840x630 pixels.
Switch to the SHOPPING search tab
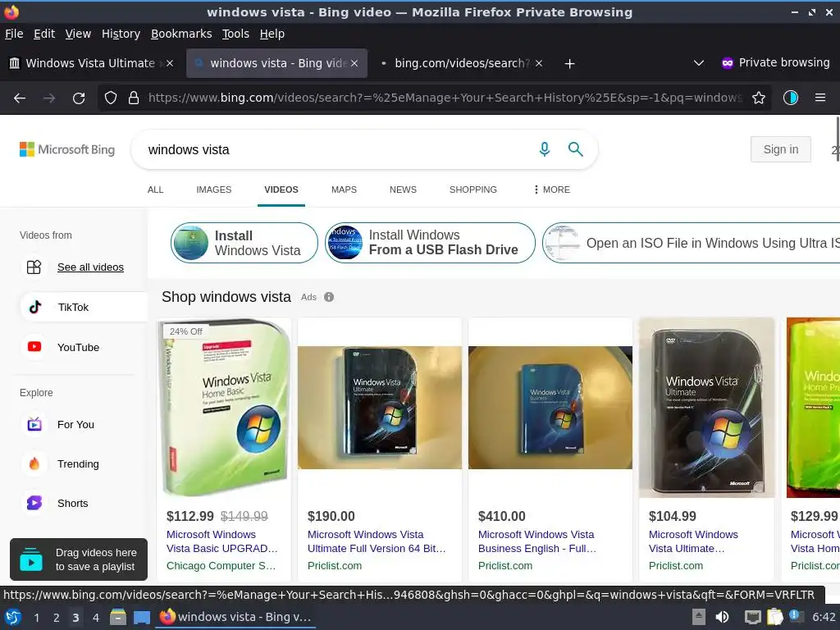(473, 189)
